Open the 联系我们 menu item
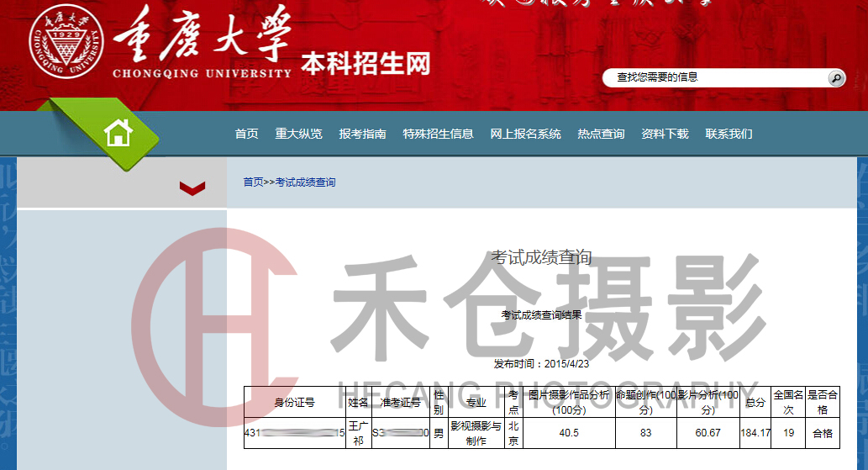The width and height of the screenshot is (868, 470). point(729,134)
